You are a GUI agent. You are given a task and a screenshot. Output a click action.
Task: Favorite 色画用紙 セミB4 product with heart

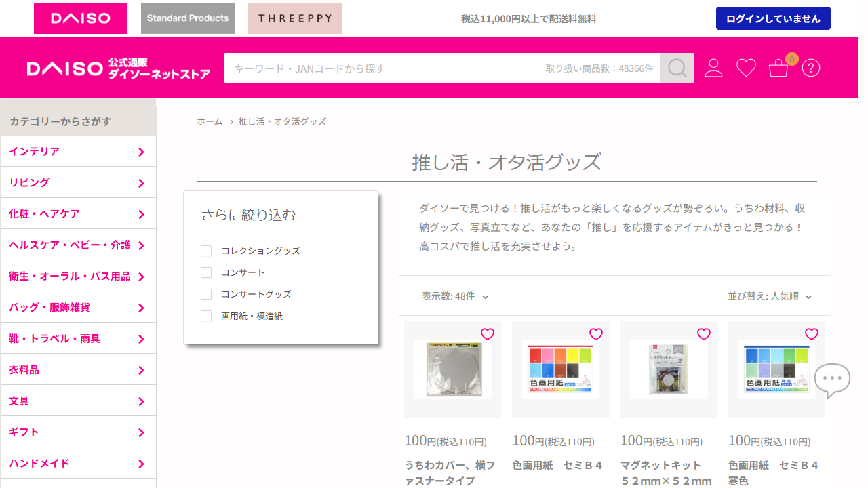596,334
